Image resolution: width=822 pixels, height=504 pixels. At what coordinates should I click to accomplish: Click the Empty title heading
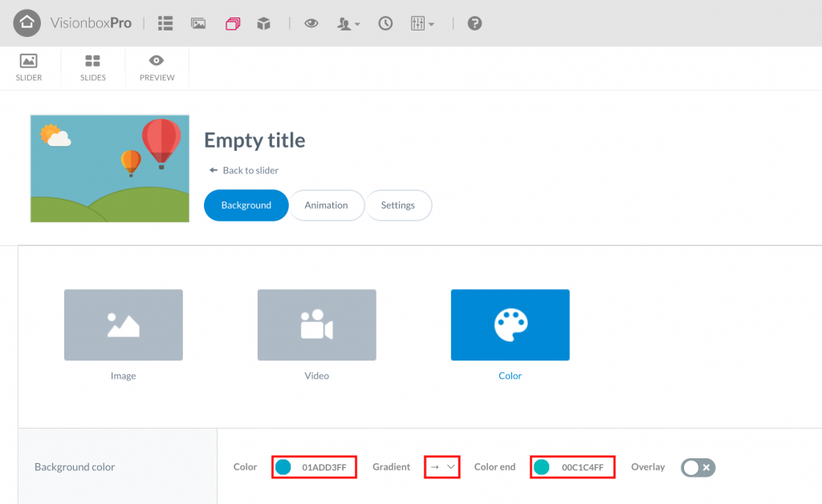coord(254,140)
